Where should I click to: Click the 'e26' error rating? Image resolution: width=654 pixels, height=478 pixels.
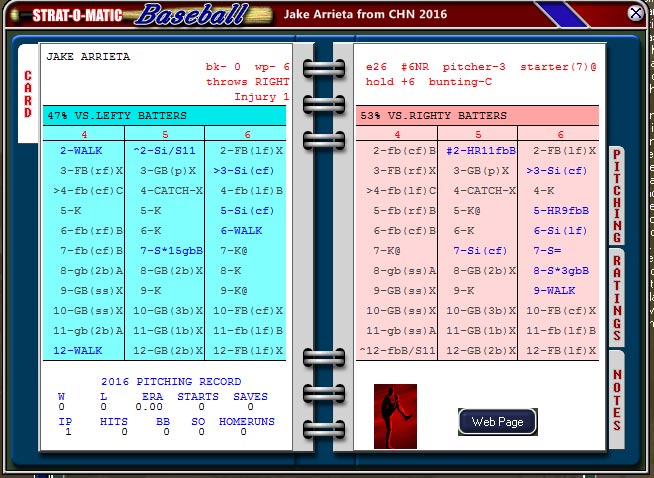tap(376, 67)
